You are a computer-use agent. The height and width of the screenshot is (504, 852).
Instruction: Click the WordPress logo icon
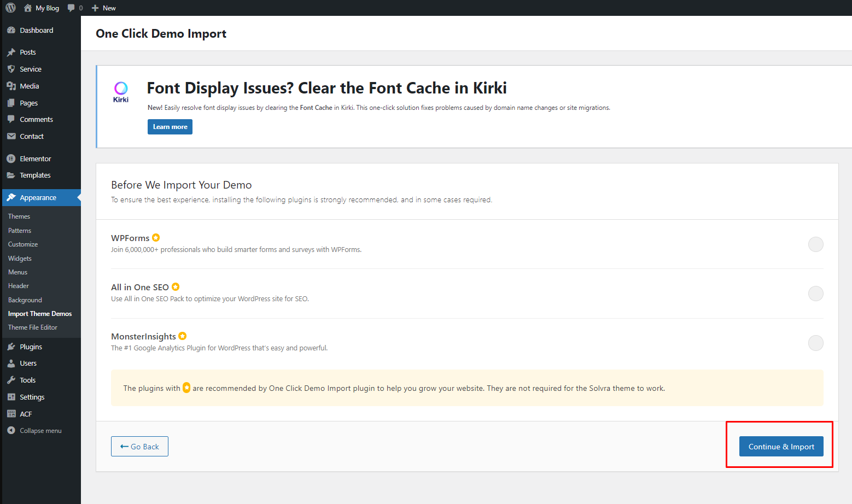click(x=10, y=8)
